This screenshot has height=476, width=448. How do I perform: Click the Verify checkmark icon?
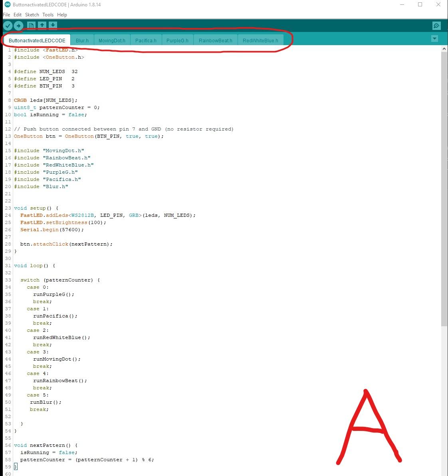(x=8, y=25)
